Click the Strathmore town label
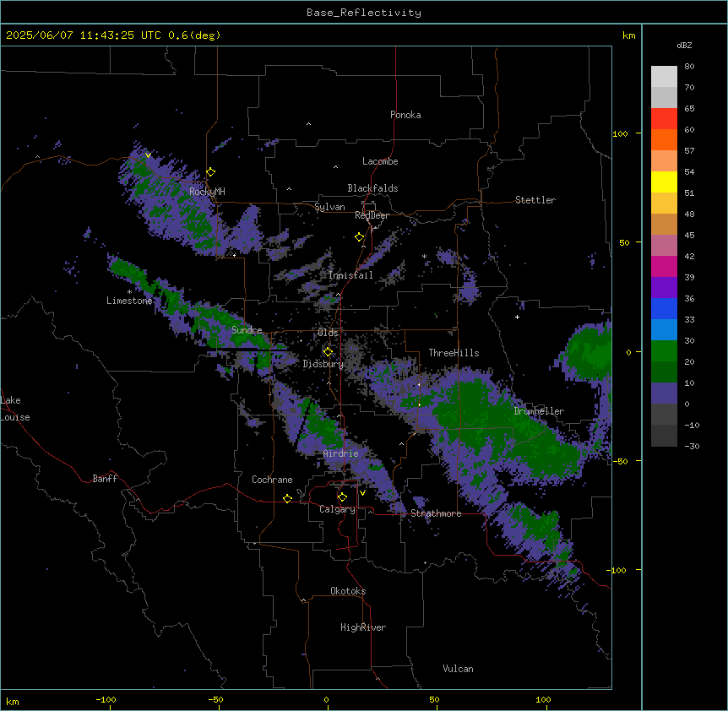 click(436, 513)
